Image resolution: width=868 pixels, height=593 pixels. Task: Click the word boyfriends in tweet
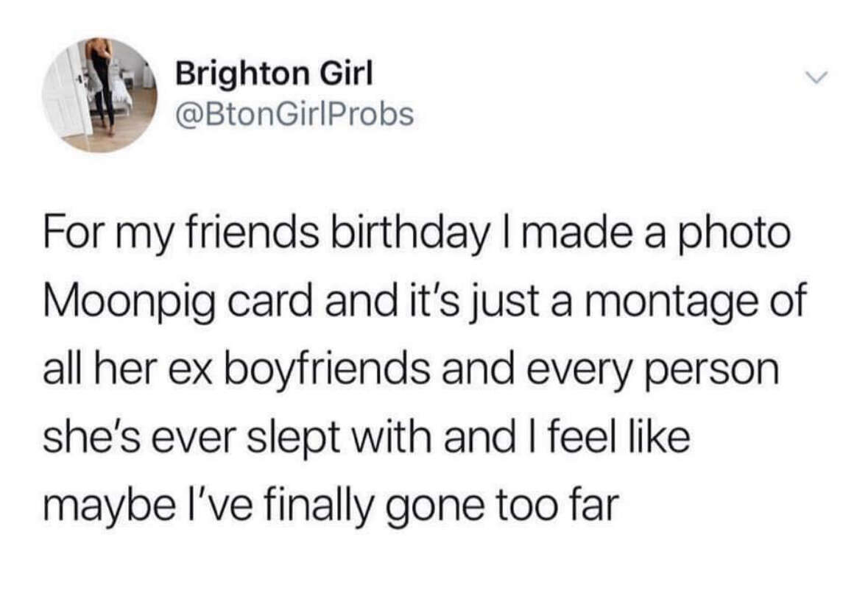328,371
